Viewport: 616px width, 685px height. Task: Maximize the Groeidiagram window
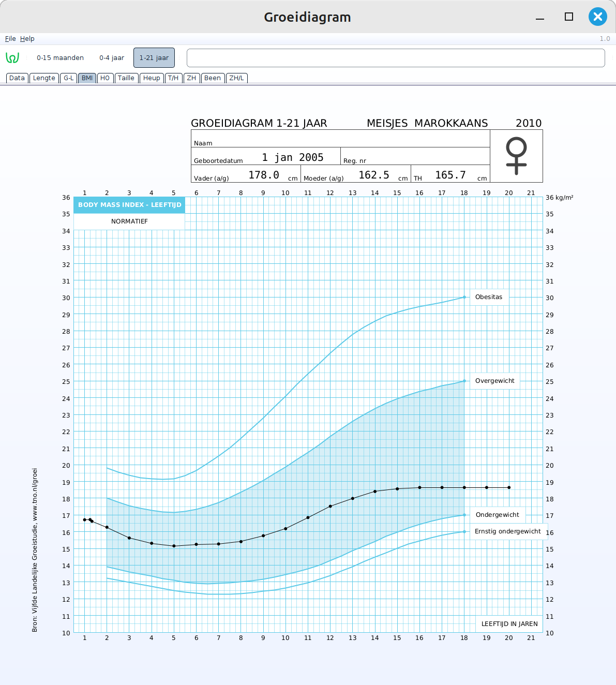coord(569,17)
